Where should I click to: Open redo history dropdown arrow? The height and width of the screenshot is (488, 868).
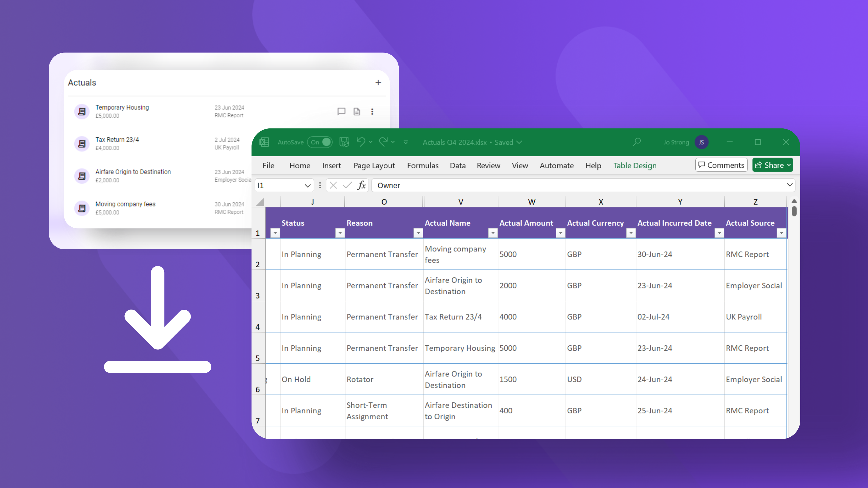pos(393,142)
